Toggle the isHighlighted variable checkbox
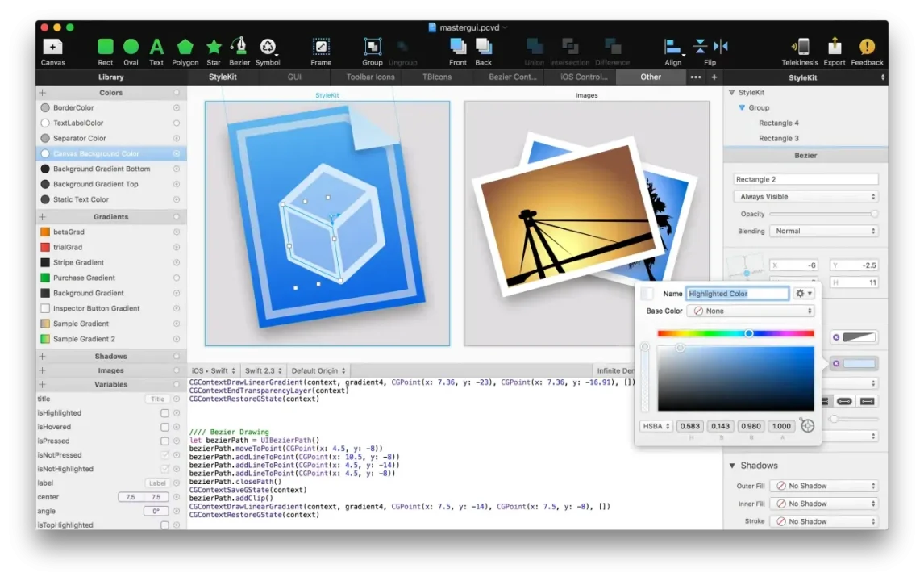Screen dimensions: 924x581 165,413
